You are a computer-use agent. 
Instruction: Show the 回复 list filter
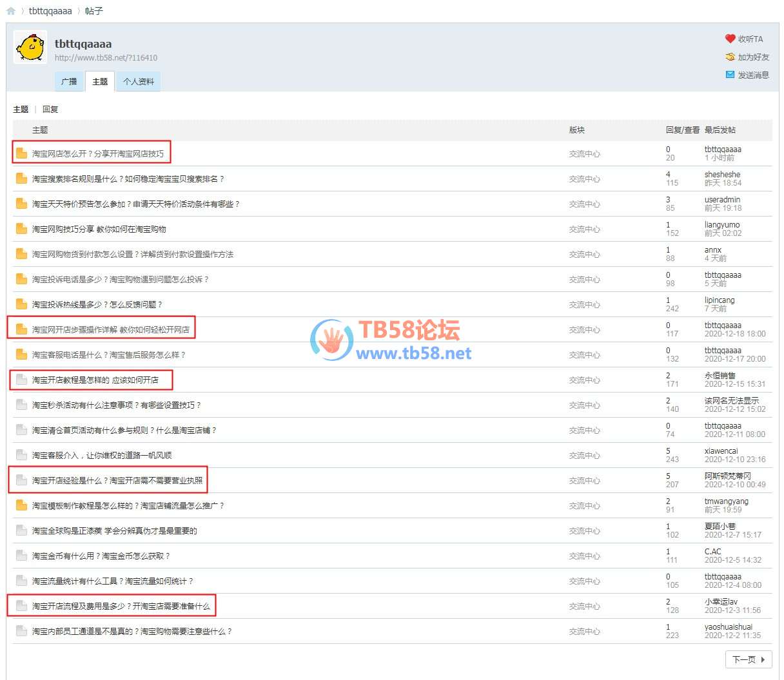[50, 110]
